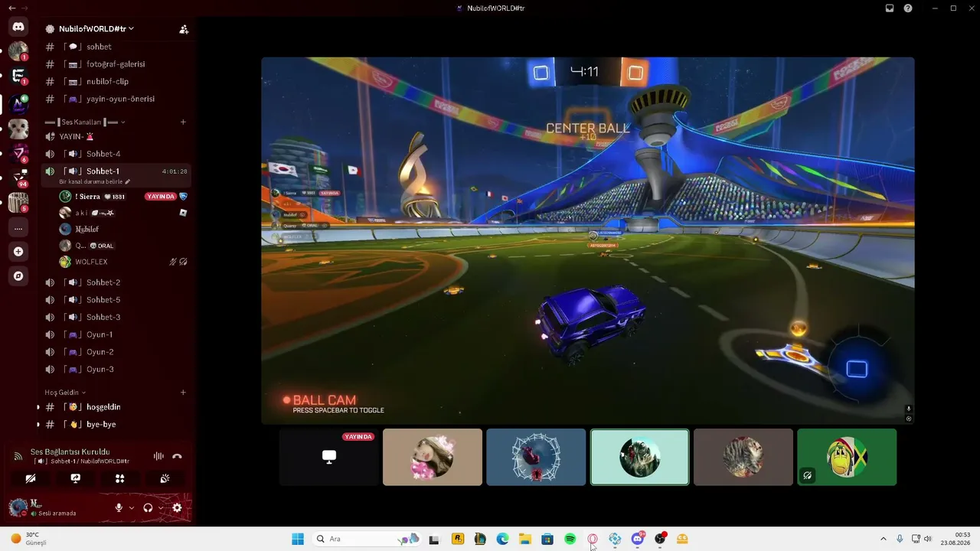
Task: Join the Sohbet-2 voice channel
Action: (115, 282)
